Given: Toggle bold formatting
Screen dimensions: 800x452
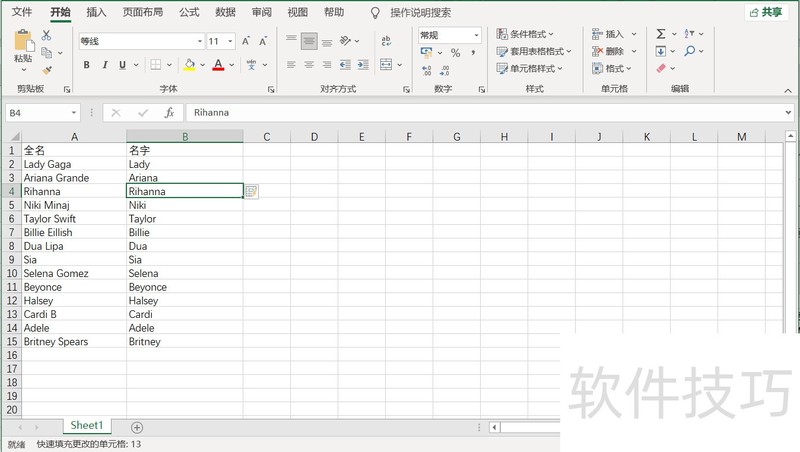Looking at the screenshot, I should 87,65.
